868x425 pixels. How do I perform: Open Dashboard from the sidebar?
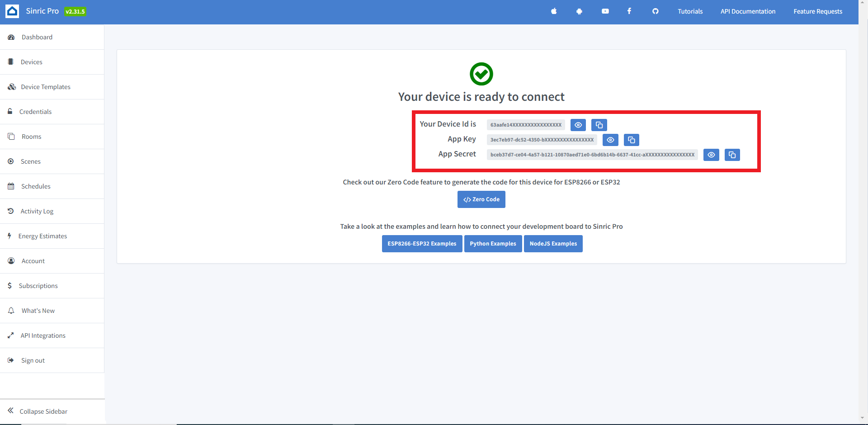click(52, 37)
